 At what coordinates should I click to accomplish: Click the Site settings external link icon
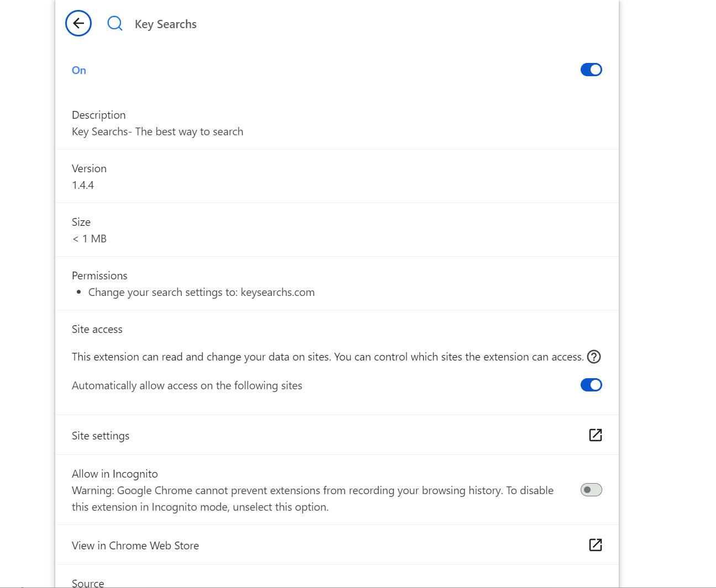[595, 435]
